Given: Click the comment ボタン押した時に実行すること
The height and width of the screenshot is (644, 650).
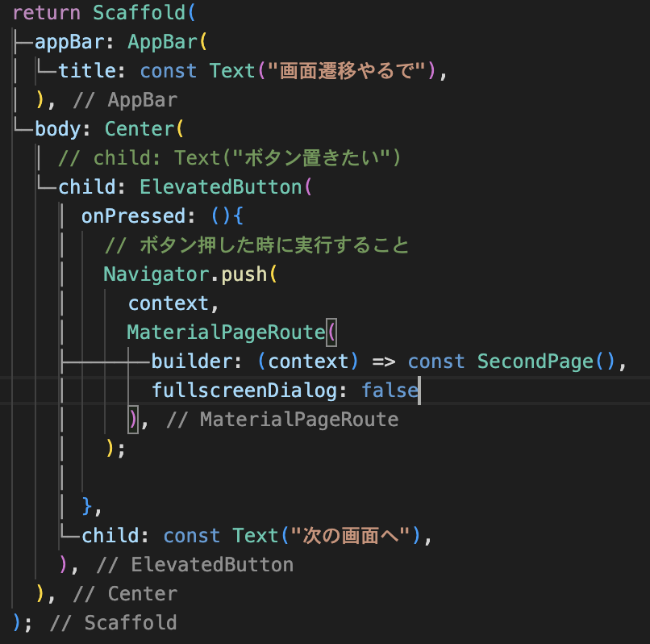Looking at the screenshot, I should (256, 245).
